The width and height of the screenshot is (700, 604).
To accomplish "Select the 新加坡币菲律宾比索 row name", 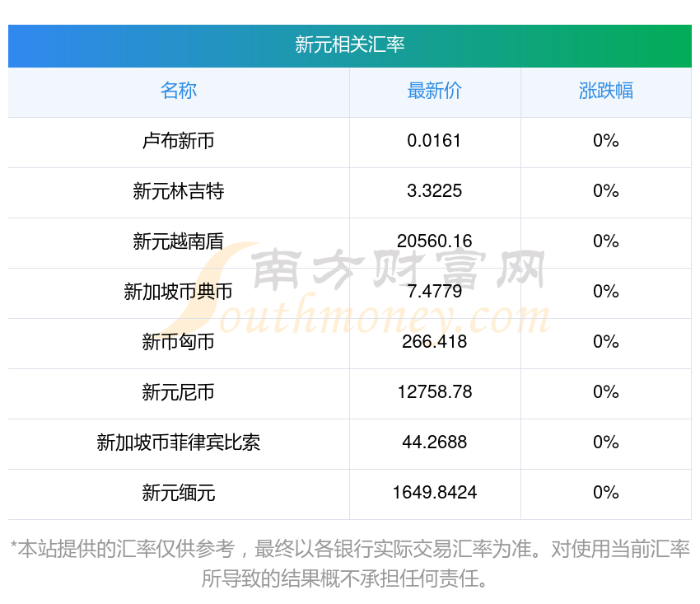I will (x=179, y=442).
